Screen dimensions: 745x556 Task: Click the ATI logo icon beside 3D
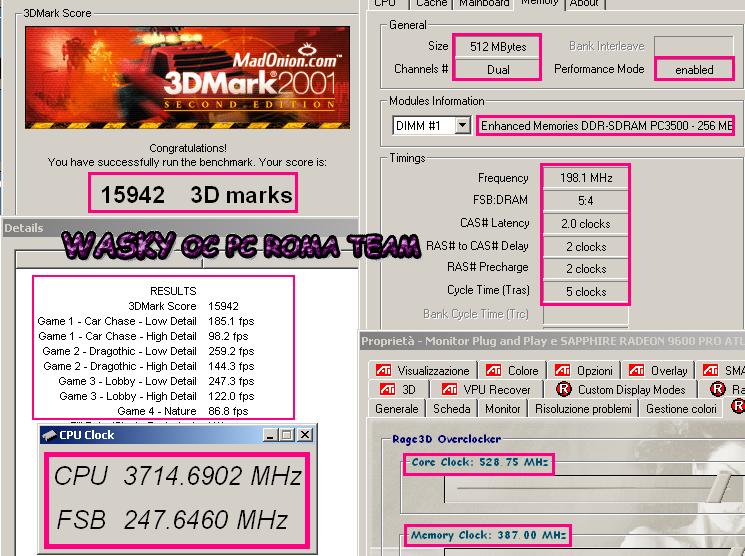[x=387, y=390]
